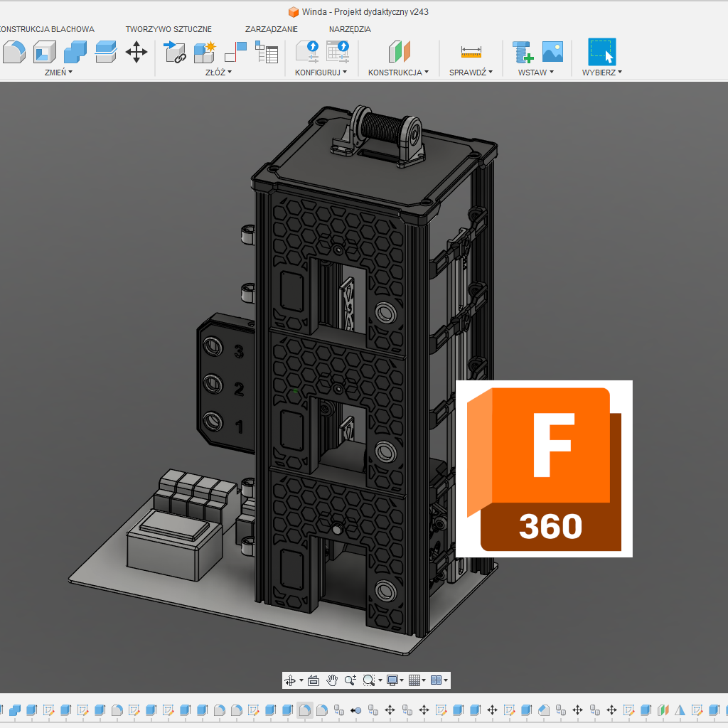
Task: Click the Zoom magnifier tool
Action: point(369,680)
